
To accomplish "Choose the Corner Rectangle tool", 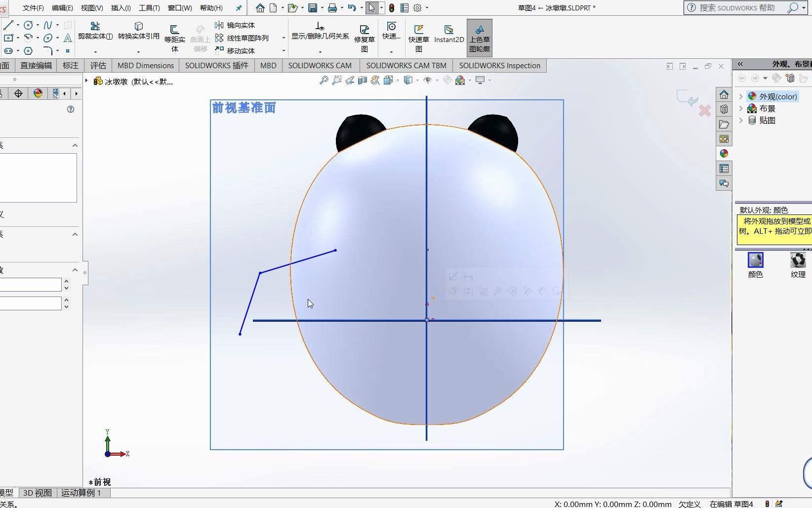I will click(8, 38).
